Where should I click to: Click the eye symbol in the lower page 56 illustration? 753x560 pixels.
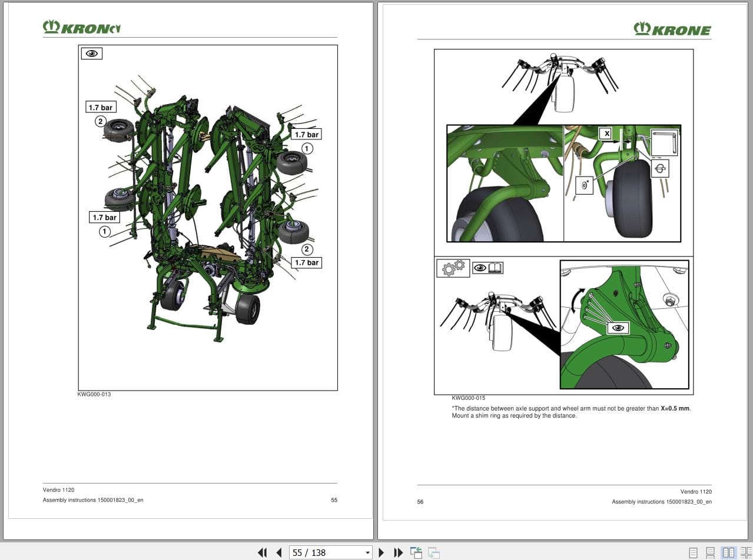[618, 327]
